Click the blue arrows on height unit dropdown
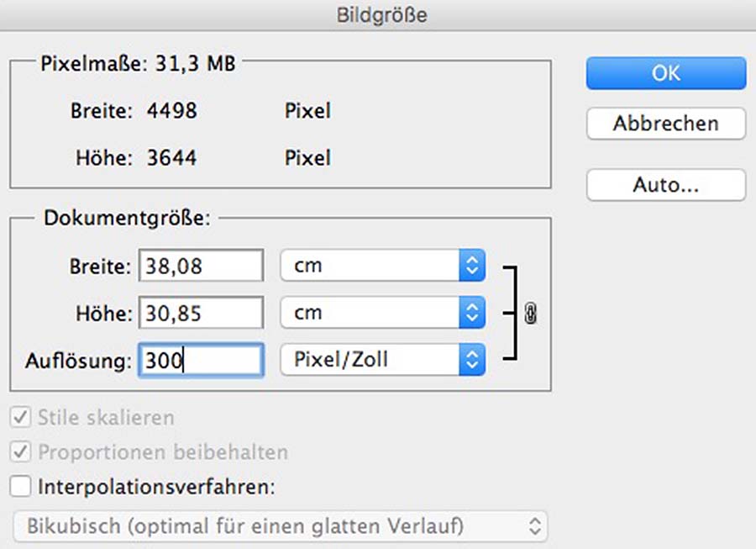This screenshot has height=549, width=756. 472,313
